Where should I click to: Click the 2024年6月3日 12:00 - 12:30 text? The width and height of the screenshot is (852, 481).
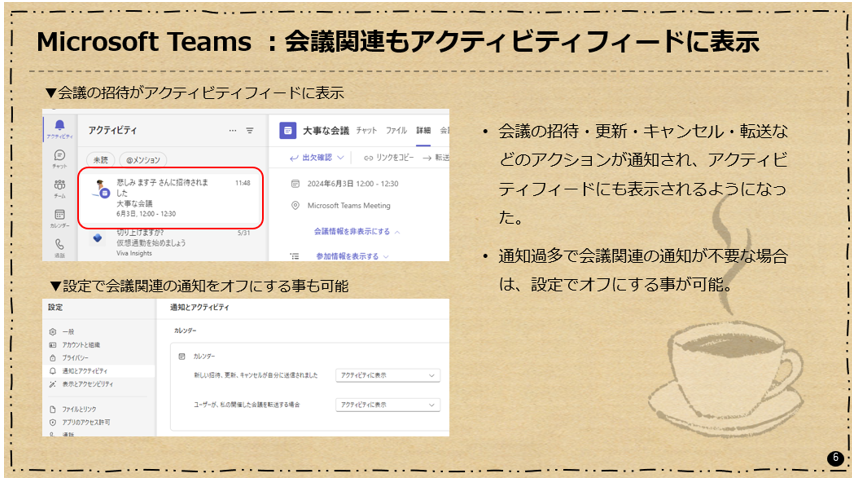[x=353, y=184]
